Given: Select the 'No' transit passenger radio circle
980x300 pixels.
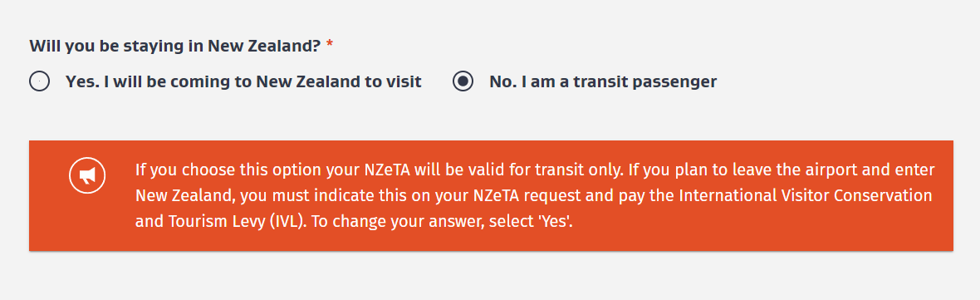Looking at the screenshot, I should click(463, 82).
